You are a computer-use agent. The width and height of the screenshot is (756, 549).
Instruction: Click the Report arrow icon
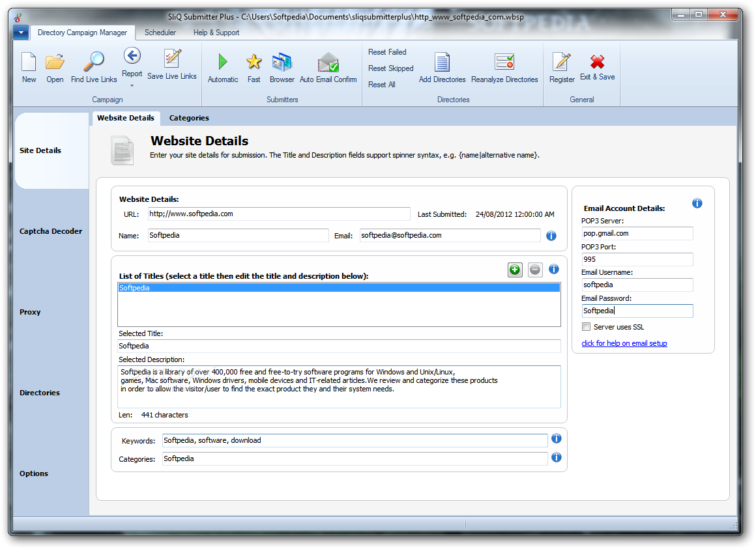132,56
